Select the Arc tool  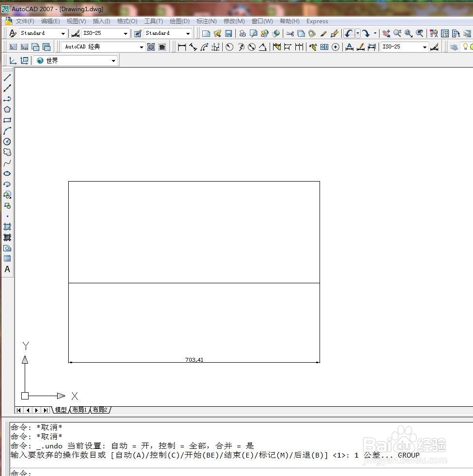point(7,131)
